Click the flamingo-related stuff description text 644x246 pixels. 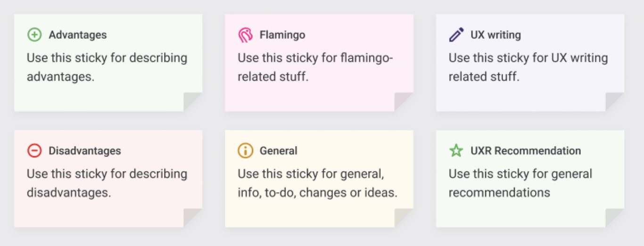[x=315, y=67]
